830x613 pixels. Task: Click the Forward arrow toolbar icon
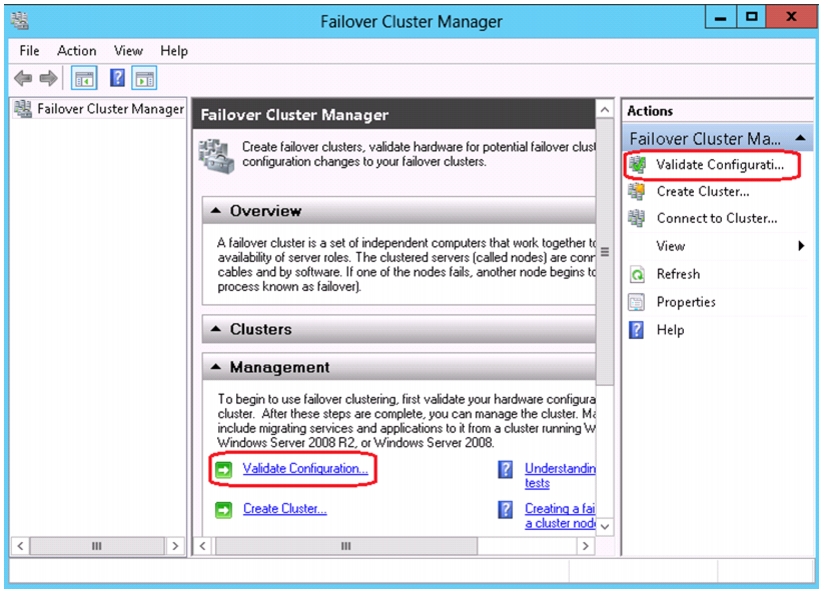click(48, 78)
